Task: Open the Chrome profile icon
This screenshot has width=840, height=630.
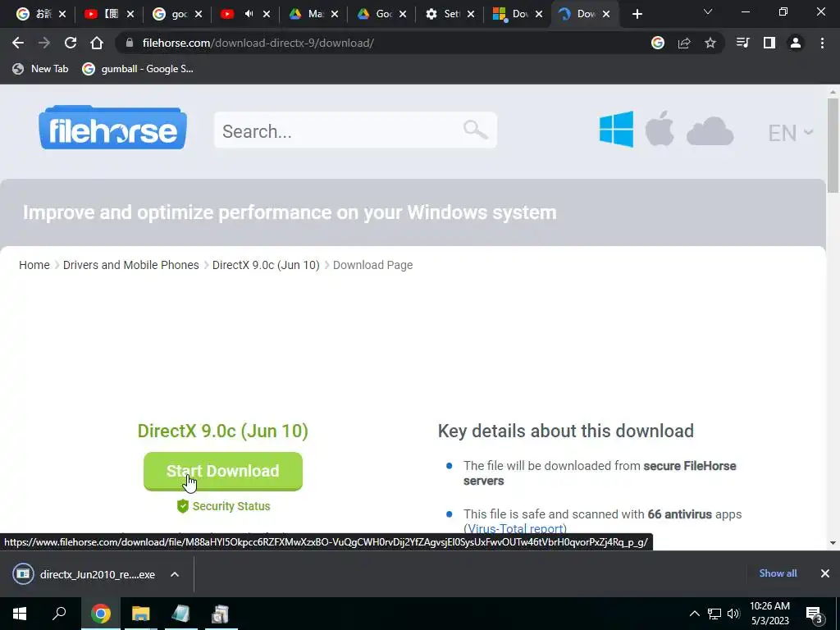Action: point(796,43)
